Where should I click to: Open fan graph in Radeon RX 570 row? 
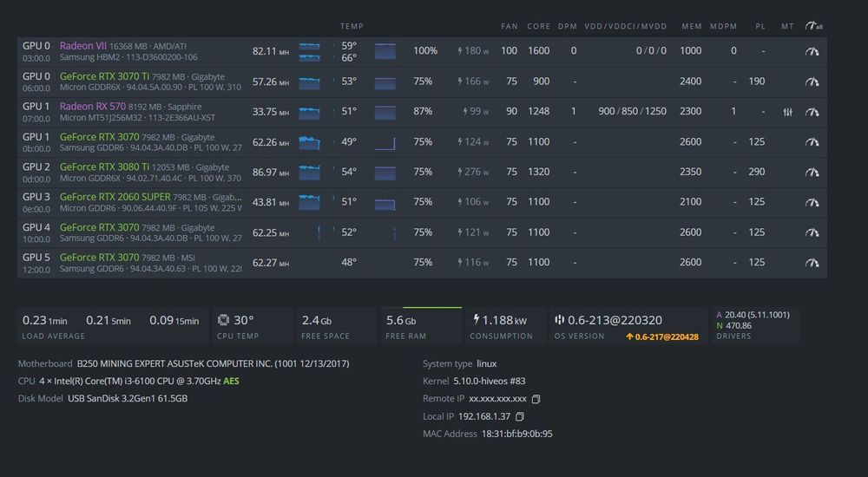(x=385, y=113)
